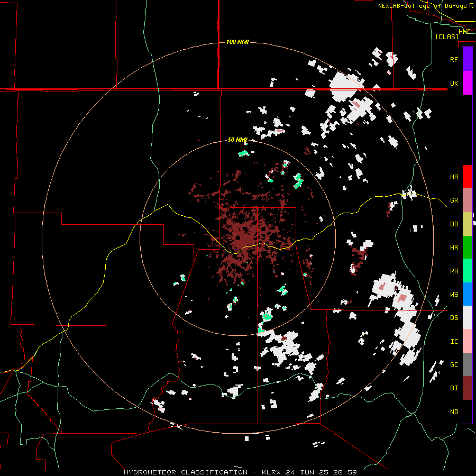
Task: Click the ND legend label
Action: tap(454, 412)
